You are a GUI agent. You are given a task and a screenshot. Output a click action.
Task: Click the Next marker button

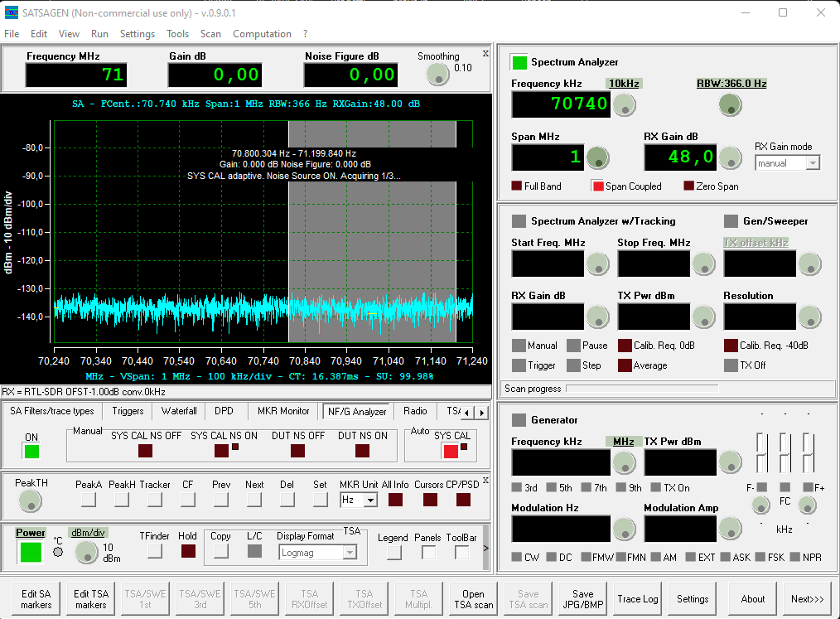pos(254,500)
